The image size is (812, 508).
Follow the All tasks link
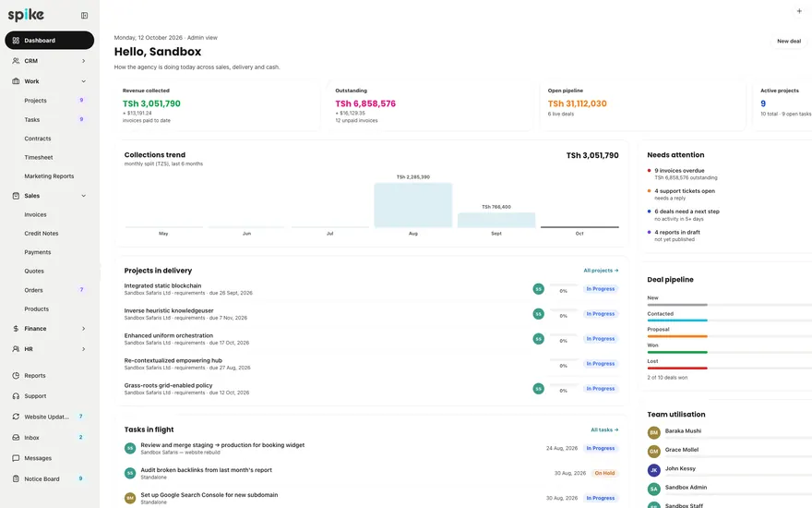click(x=604, y=429)
